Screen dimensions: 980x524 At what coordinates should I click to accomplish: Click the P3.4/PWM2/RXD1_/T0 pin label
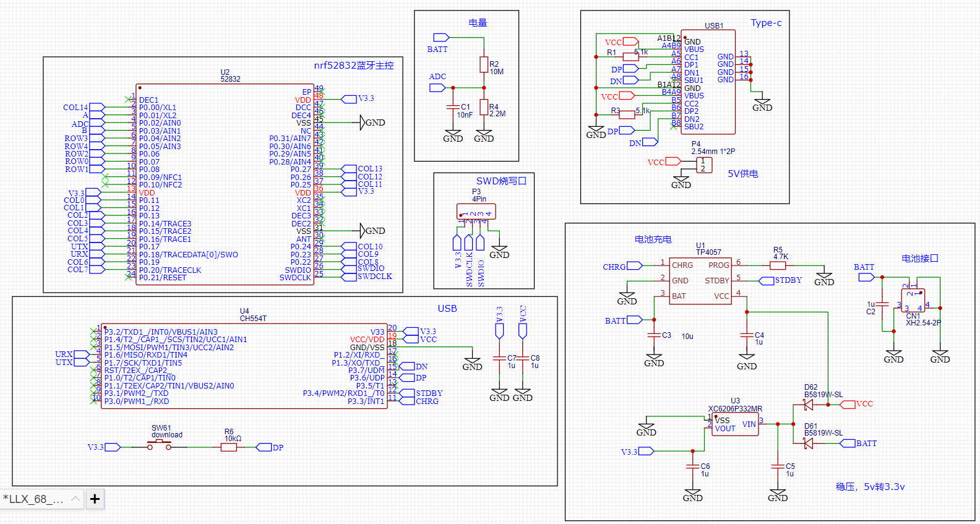pyautogui.click(x=343, y=393)
